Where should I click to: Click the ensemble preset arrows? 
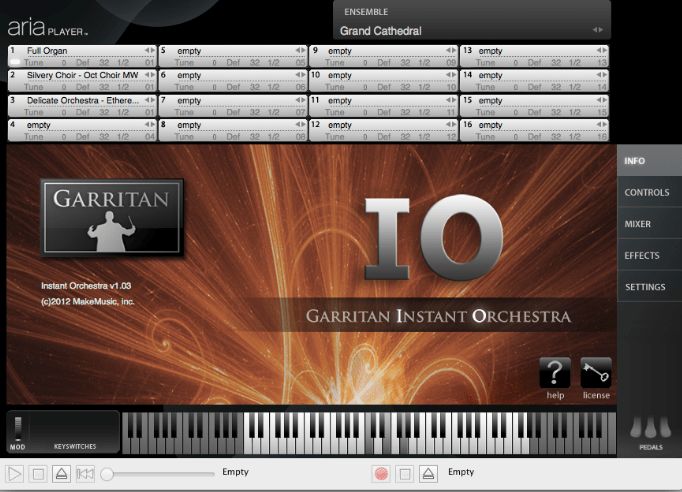click(x=598, y=30)
